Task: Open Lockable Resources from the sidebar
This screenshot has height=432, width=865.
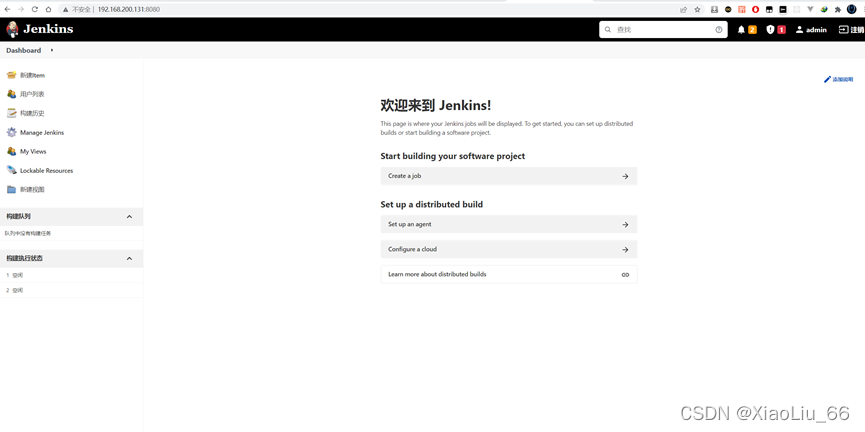Action: 46,170
